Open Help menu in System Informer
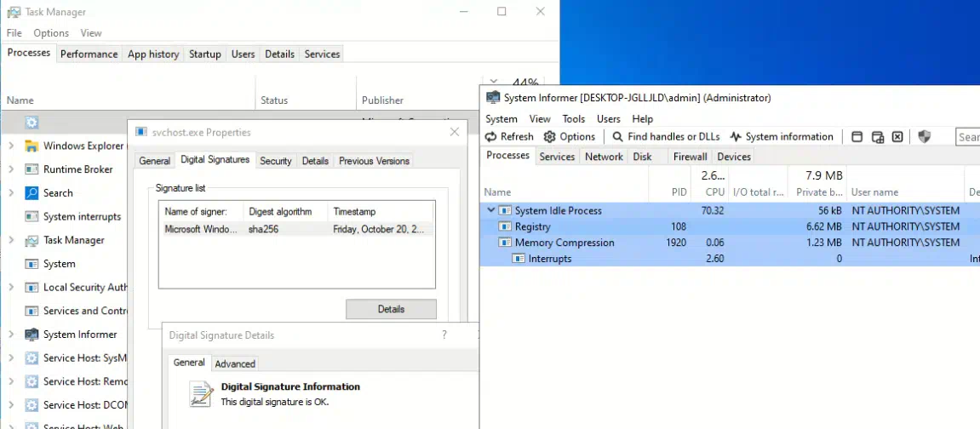 pyautogui.click(x=643, y=118)
